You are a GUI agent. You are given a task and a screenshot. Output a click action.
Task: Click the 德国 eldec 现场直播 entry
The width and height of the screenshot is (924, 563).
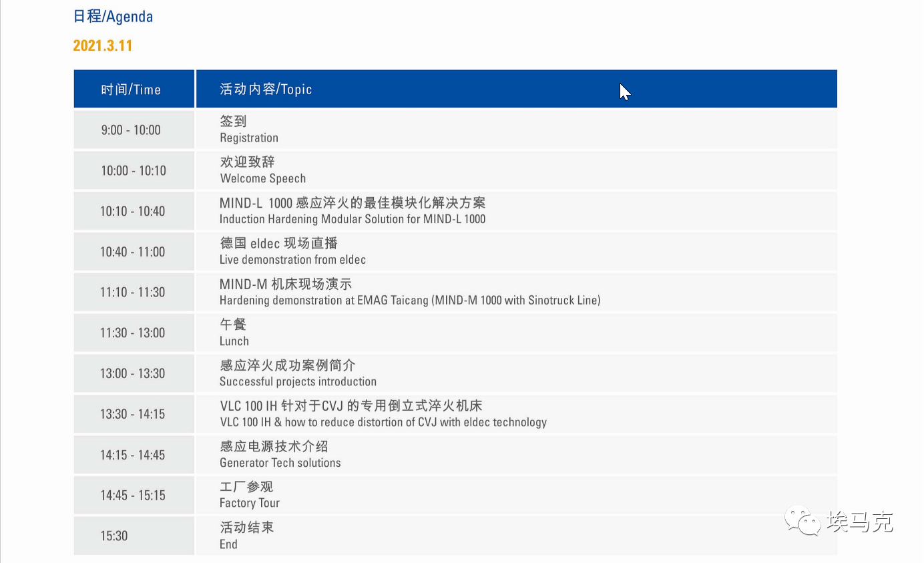(278, 243)
